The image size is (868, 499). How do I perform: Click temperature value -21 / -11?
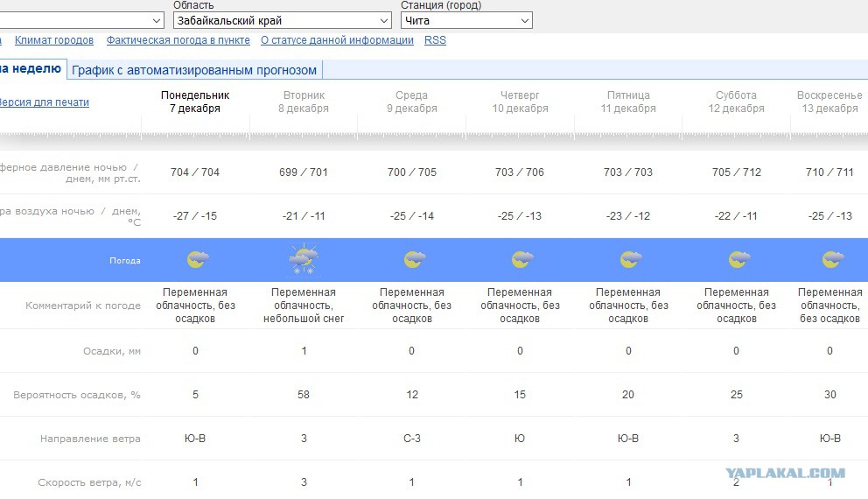click(x=304, y=216)
